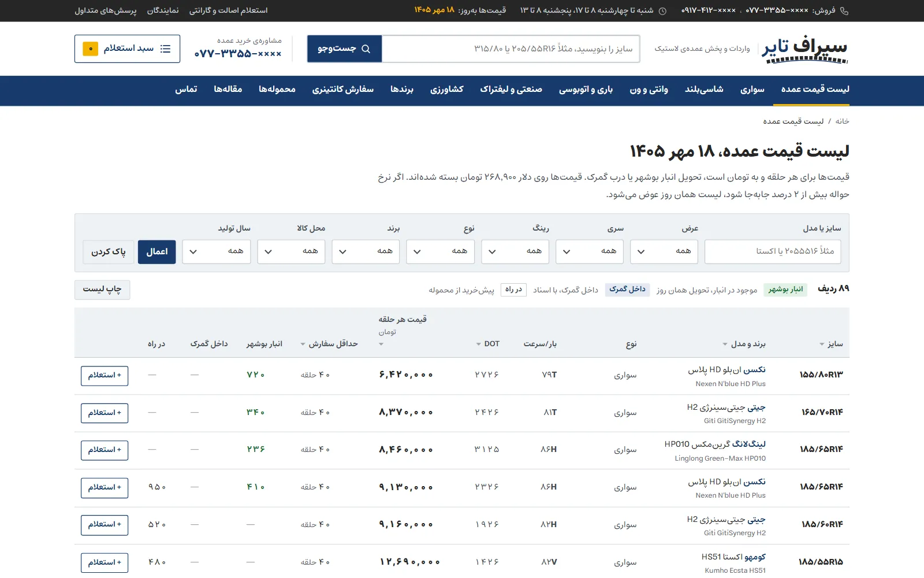
Task: Open کشاورزی menu item
Action: (x=446, y=89)
